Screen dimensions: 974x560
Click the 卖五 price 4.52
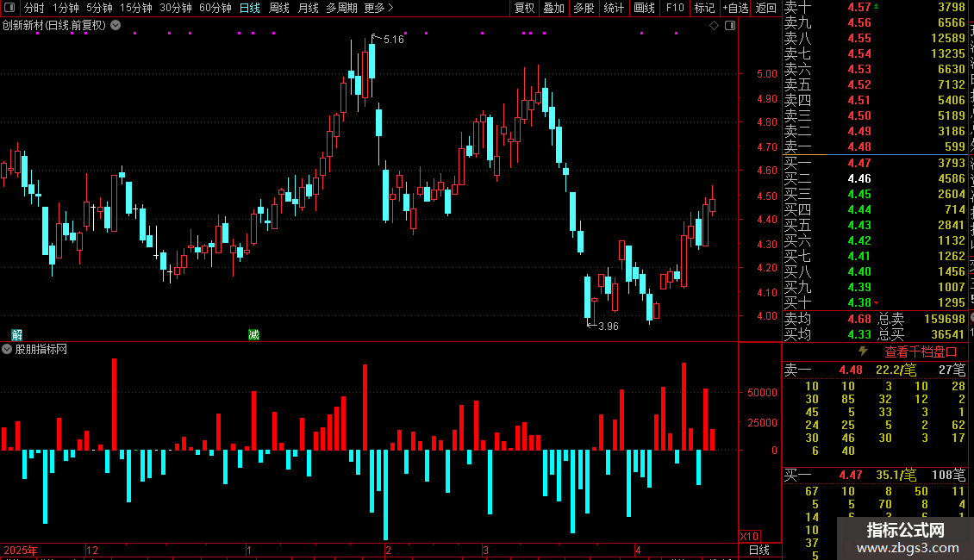(859, 84)
